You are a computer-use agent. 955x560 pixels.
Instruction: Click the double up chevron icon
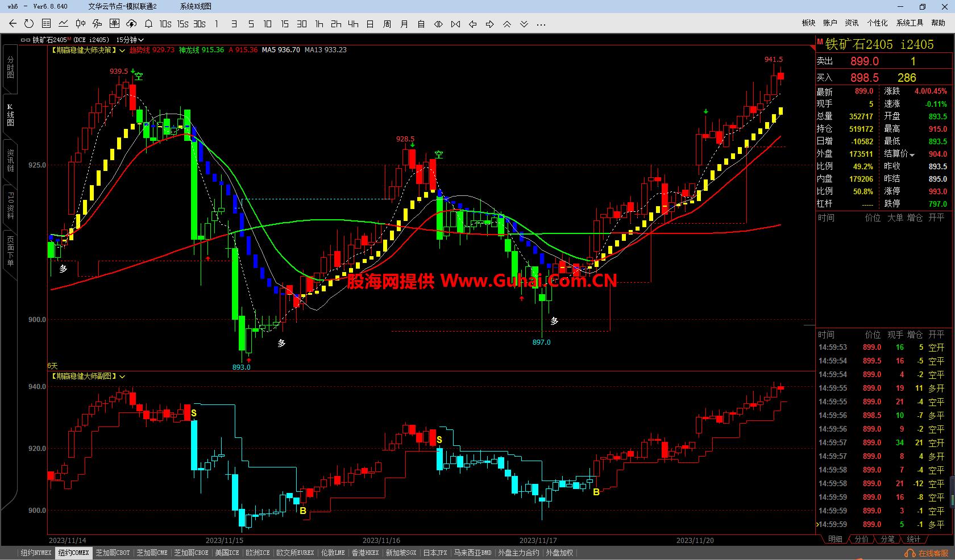tap(507, 24)
